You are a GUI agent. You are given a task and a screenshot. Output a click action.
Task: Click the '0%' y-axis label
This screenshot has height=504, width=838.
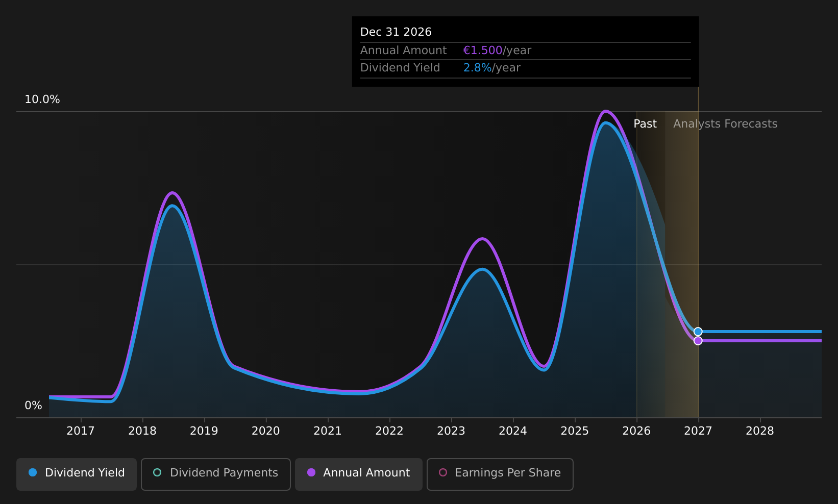point(33,406)
